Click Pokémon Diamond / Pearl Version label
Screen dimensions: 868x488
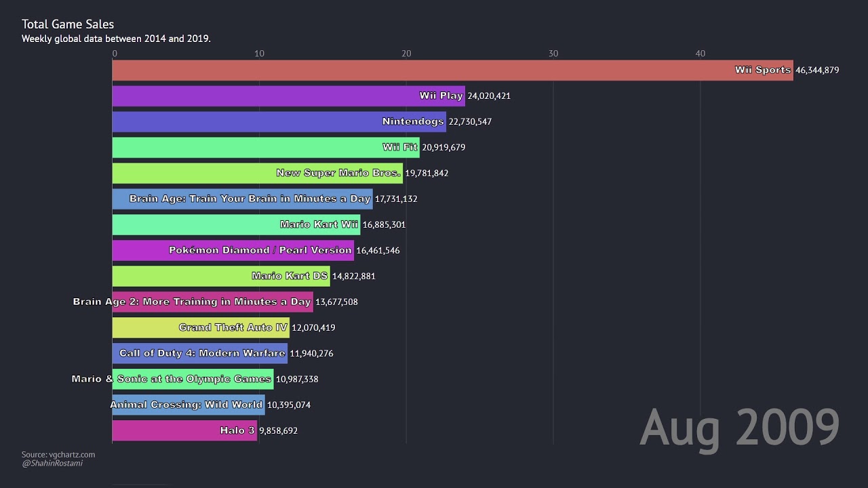coord(260,250)
